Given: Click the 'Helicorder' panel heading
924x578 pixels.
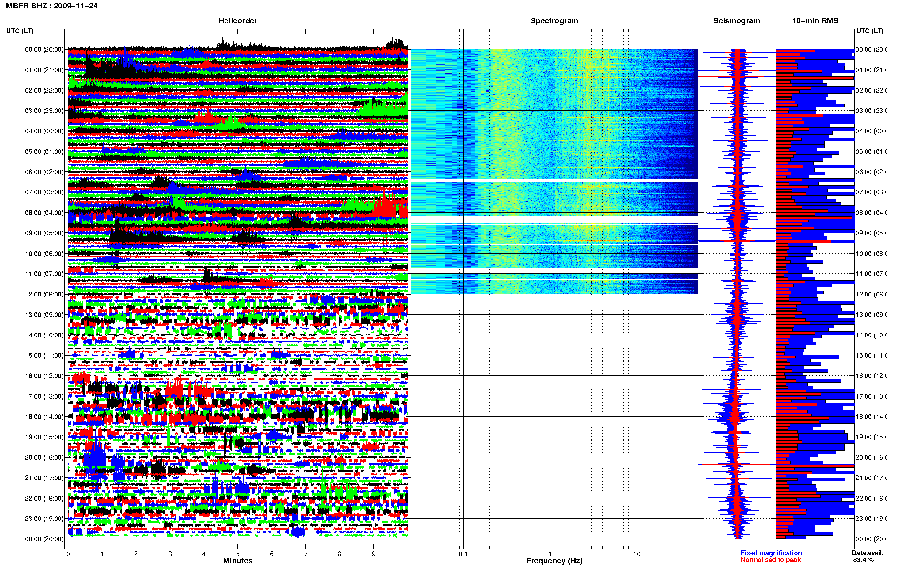Looking at the screenshot, I should (237, 21).
